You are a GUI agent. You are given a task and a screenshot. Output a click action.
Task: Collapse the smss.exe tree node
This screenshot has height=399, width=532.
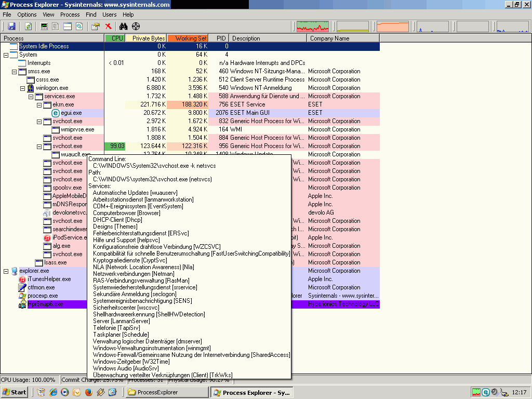(x=14, y=72)
